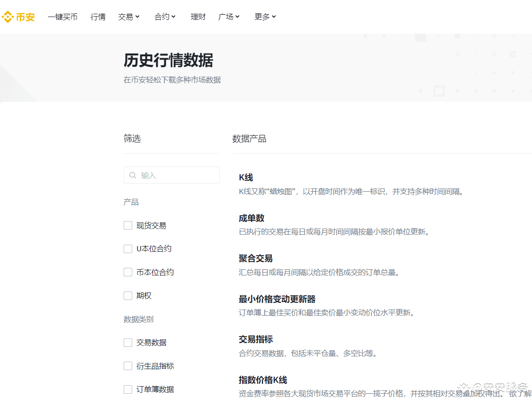This screenshot has height=398, width=532.
Task: Click the search magnifier icon in filter box
Action: tap(133, 175)
